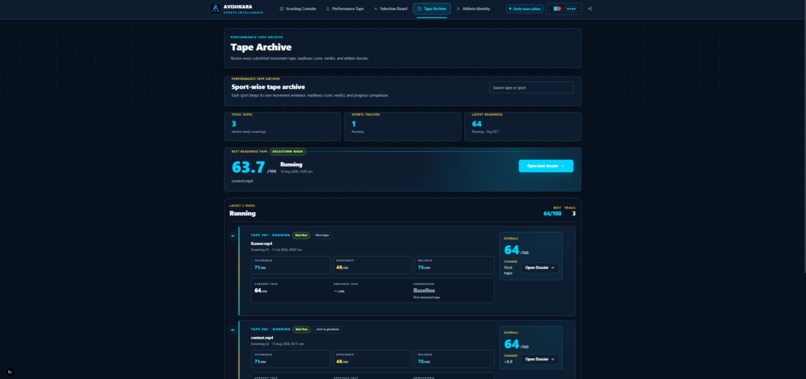This screenshot has height=379, width=806.
Task: Click the Sports Tracked card value 1
Action: 354,124
